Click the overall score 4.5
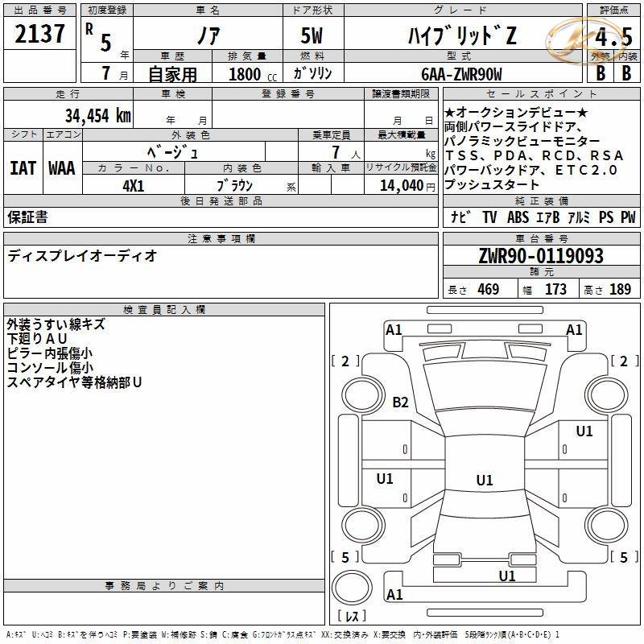The width and height of the screenshot is (644, 644). tap(613, 37)
